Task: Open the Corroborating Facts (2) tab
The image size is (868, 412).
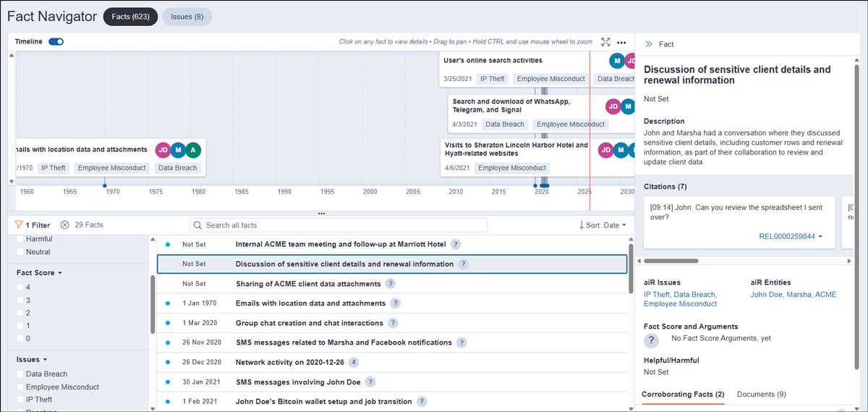Action: pos(683,395)
